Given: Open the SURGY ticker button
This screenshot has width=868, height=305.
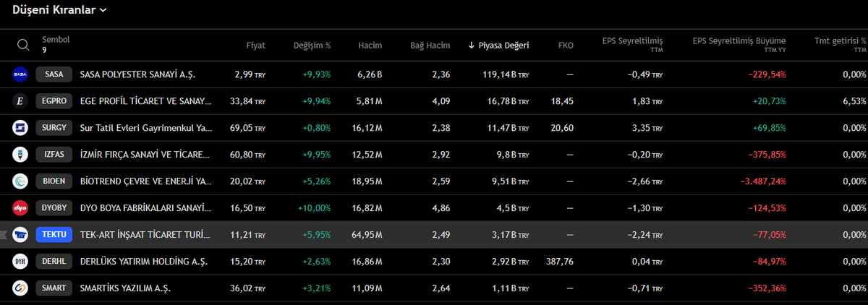Looking at the screenshot, I should click(x=54, y=128).
